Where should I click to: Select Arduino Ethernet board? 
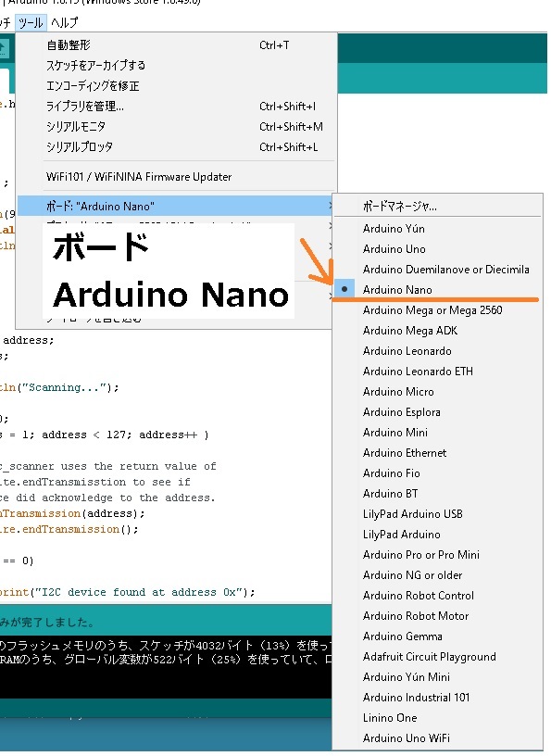coord(438,452)
